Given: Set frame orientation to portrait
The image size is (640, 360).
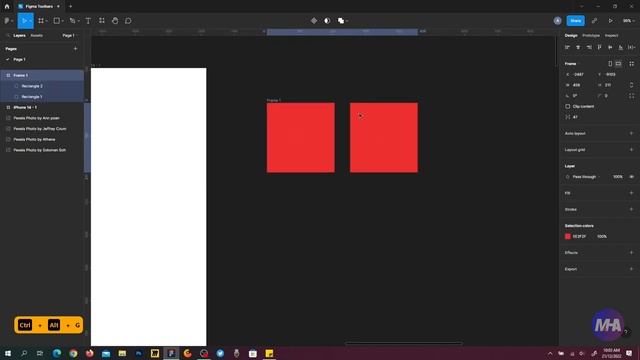Looking at the screenshot, I should [610, 64].
